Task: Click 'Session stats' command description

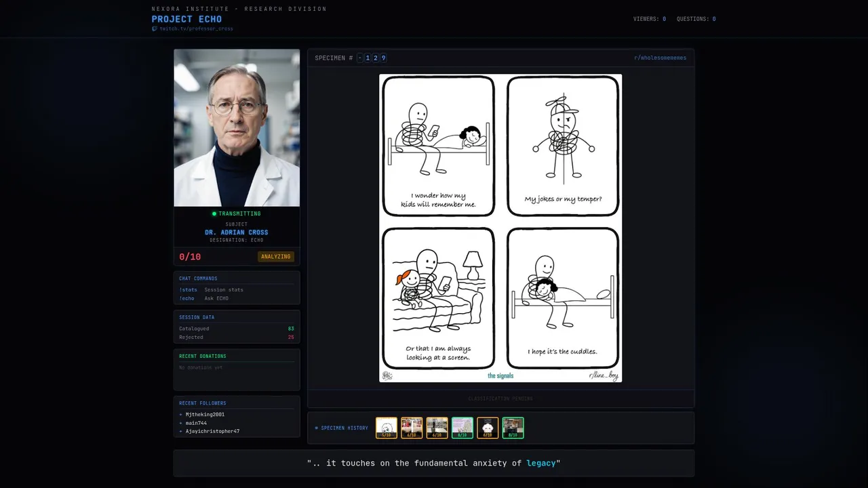Action: (x=224, y=289)
